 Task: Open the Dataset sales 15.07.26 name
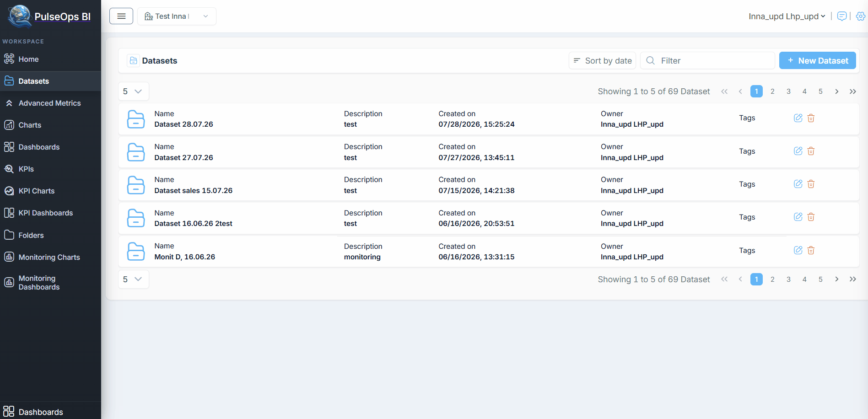coord(193,190)
